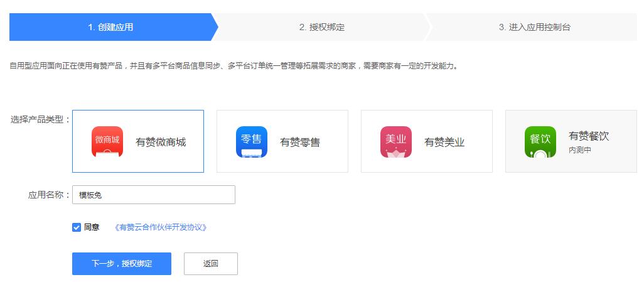
Task: Open the 有赞云合作伙伴开发协议 link
Action: pyautogui.click(x=161, y=227)
